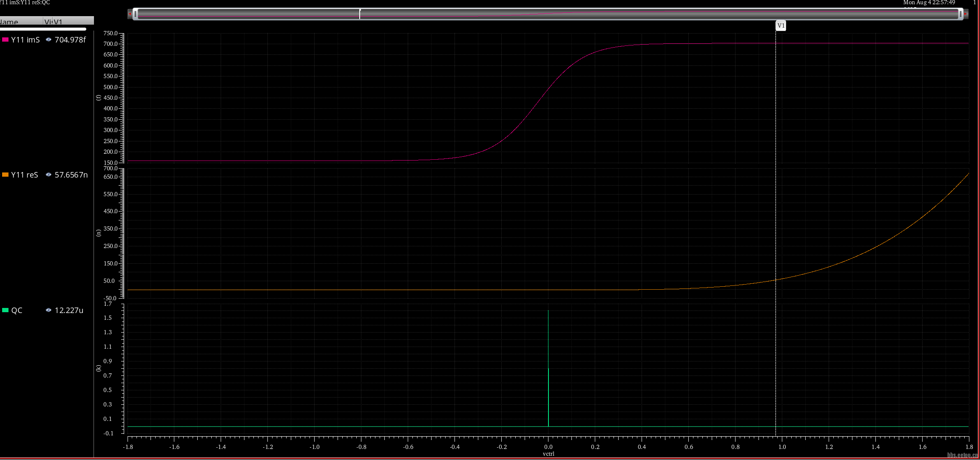Viewport: 980px width, 460px height.
Task: Click the (f) y-axis unit label
Action: 99,98
